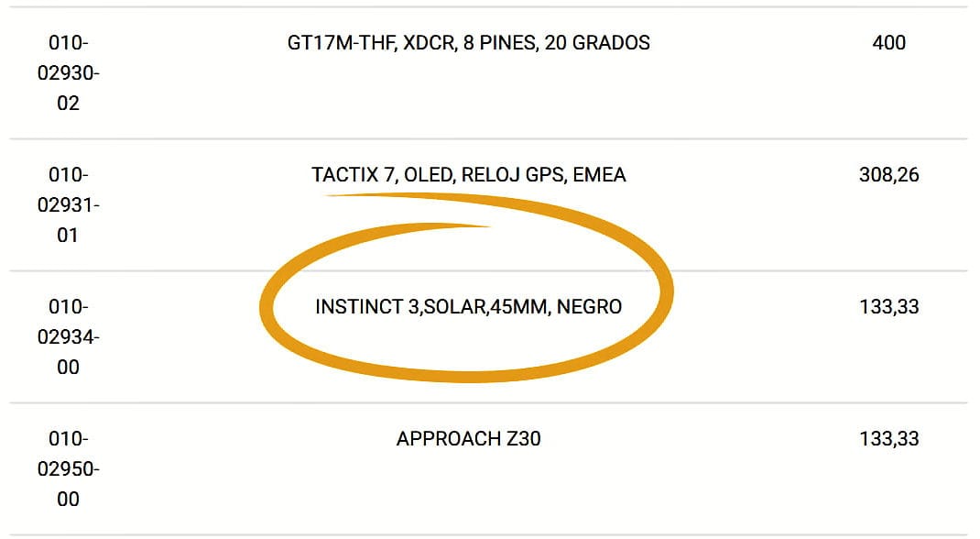Select the TACTIX 7, OLED description
The height and width of the screenshot is (539, 980).
[x=468, y=175]
